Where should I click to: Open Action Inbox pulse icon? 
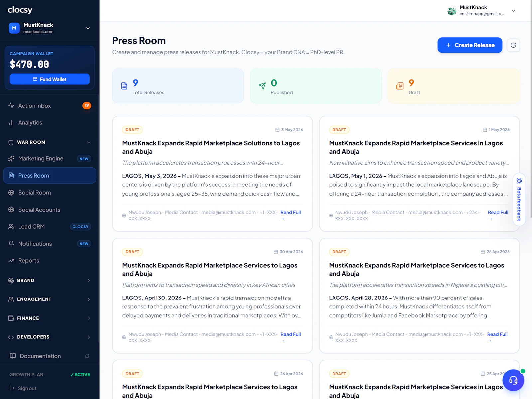11,105
